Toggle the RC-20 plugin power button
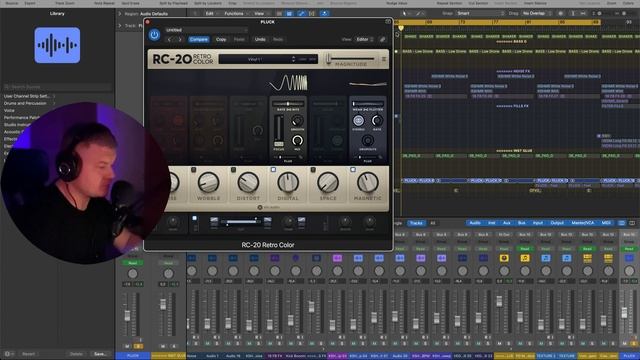The image size is (640, 360). tap(154, 35)
